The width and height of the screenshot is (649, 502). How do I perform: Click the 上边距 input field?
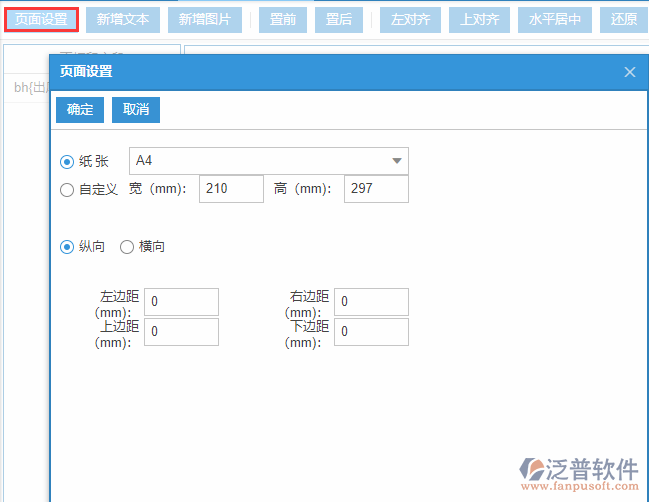[181, 331]
